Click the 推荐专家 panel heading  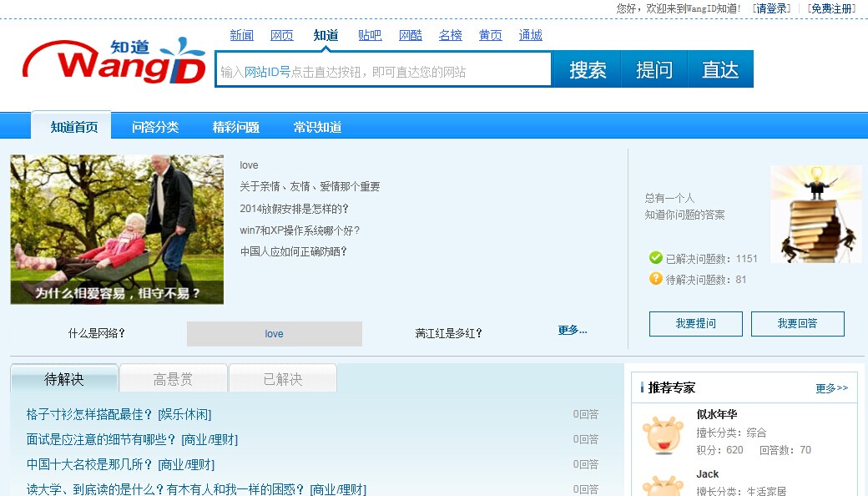(672, 387)
